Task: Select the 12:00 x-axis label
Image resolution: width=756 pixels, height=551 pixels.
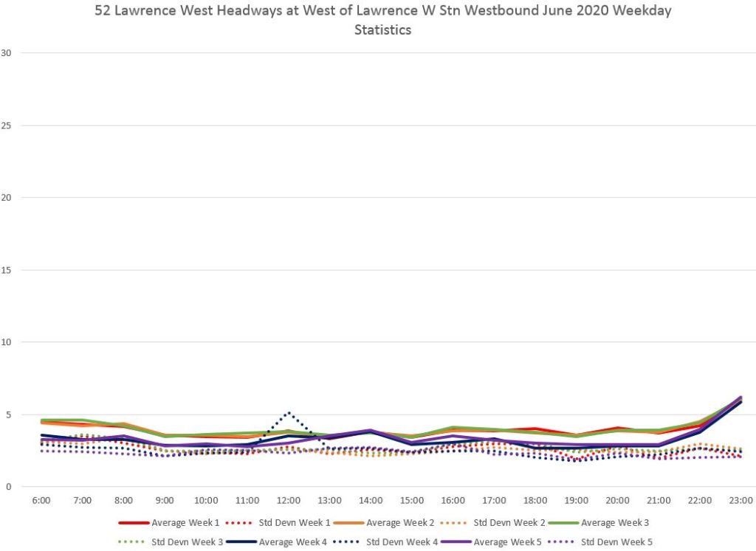Action: 289,500
